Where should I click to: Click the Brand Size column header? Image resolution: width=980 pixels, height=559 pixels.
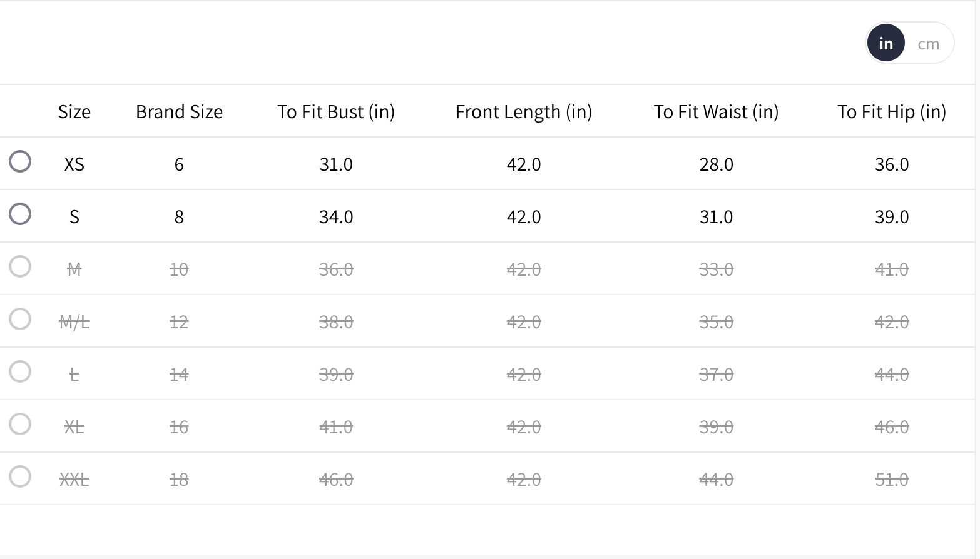pos(179,112)
